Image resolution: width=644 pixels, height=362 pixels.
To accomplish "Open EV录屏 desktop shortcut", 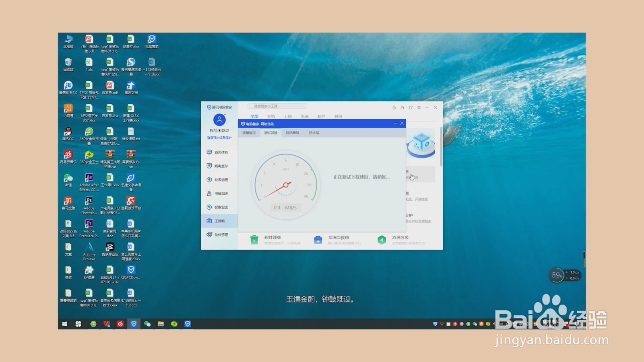I will pos(89,272).
